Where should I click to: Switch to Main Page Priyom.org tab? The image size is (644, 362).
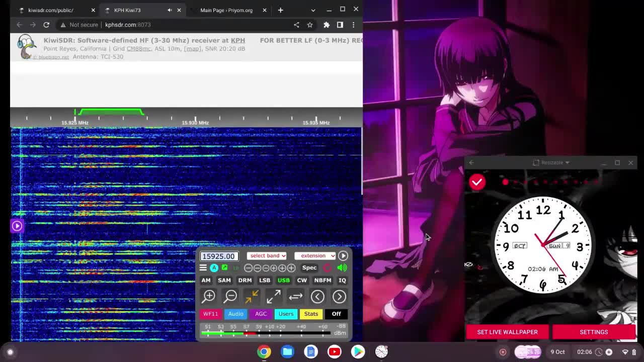click(x=226, y=10)
